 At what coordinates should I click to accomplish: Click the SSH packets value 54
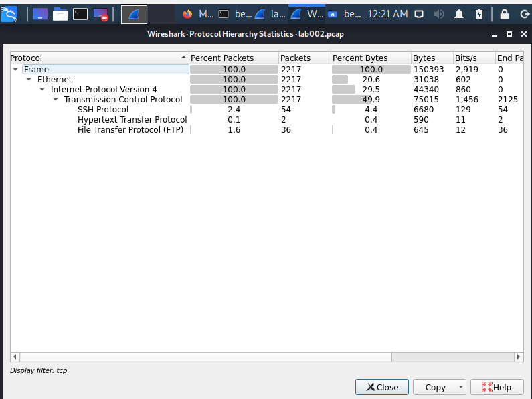tap(286, 110)
